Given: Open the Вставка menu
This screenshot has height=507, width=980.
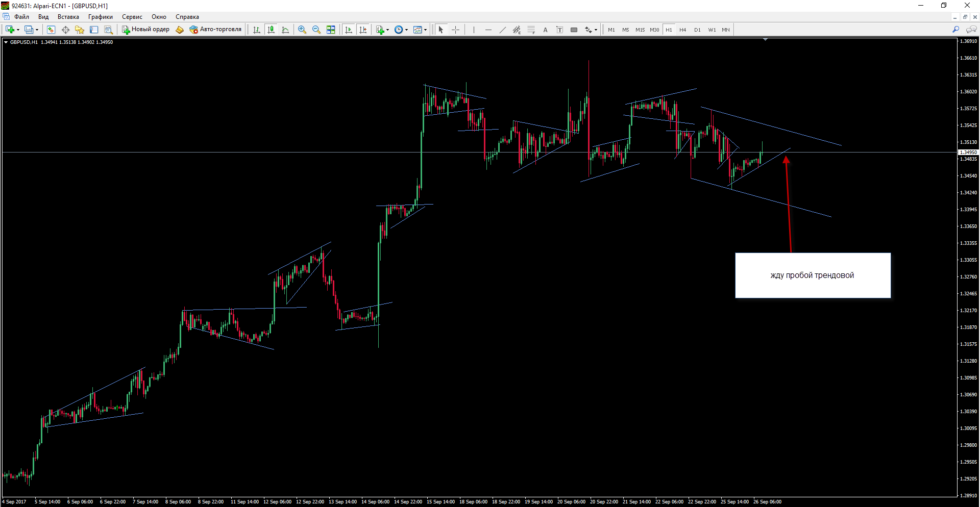Looking at the screenshot, I should [x=68, y=17].
